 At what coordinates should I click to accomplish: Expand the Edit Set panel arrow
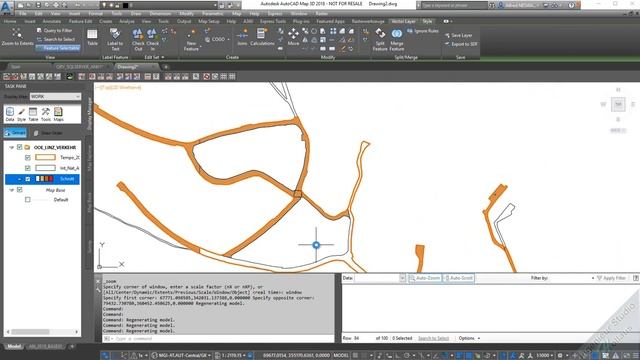click(x=163, y=58)
